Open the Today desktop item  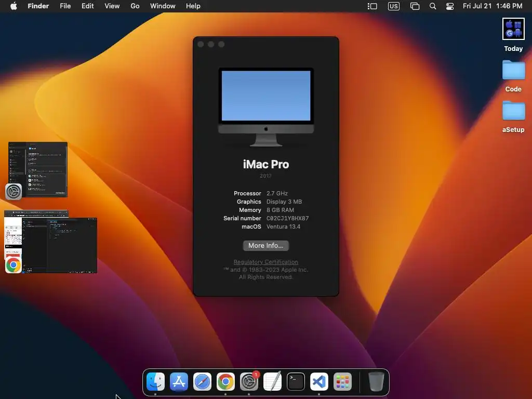(x=513, y=35)
